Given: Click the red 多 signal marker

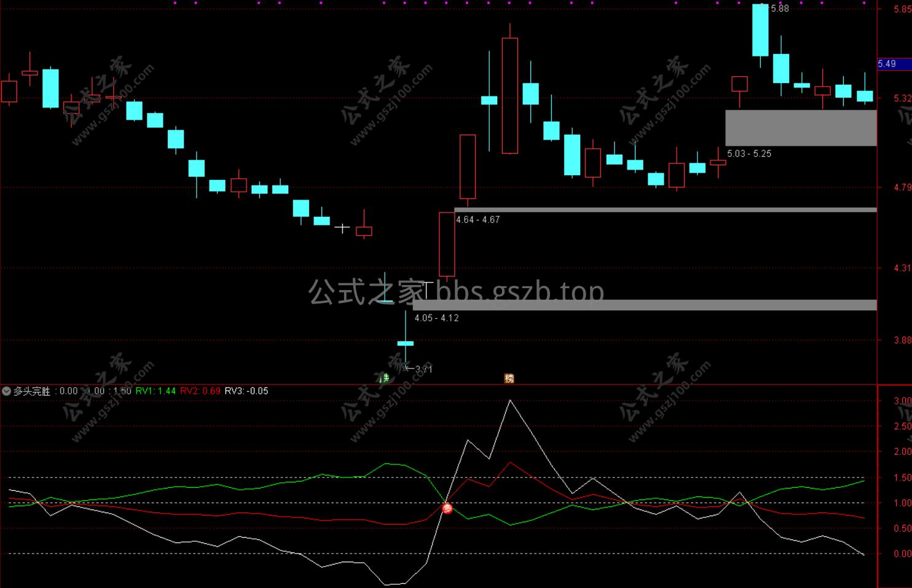Looking at the screenshot, I should [x=447, y=508].
